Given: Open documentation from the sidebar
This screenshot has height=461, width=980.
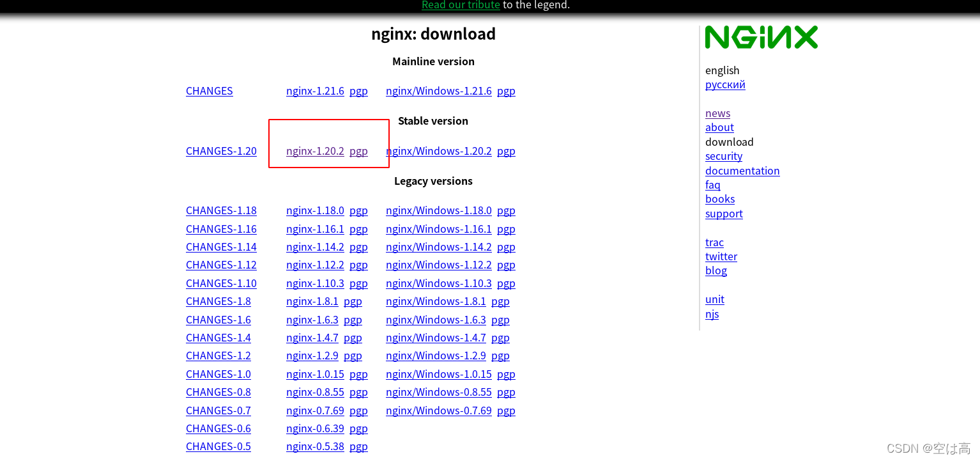Looking at the screenshot, I should coord(742,171).
